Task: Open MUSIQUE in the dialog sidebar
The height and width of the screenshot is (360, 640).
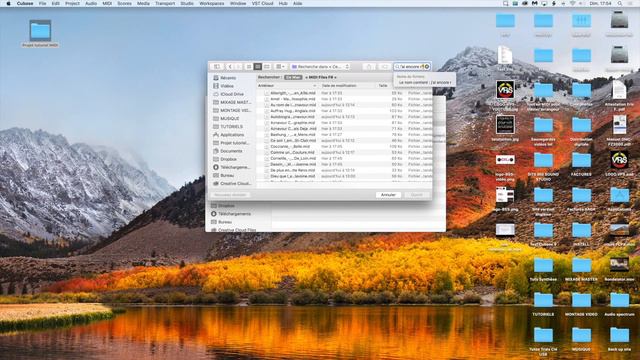Action: 226,119
